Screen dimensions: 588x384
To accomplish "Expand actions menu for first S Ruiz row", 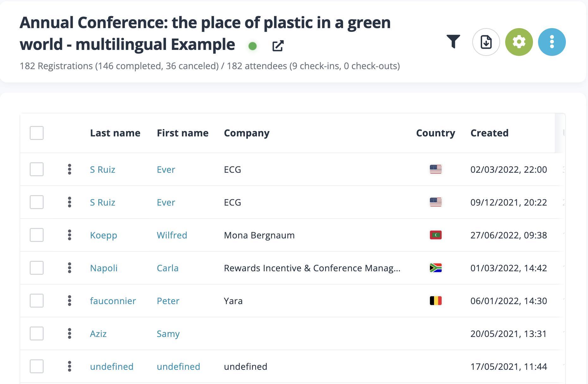I will point(70,169).
